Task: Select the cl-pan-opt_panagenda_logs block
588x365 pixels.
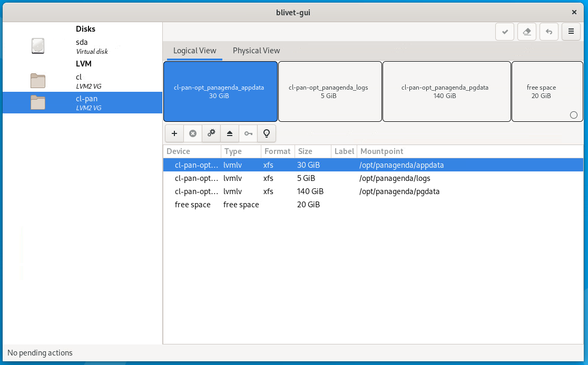Action: [x=330, y=91]
